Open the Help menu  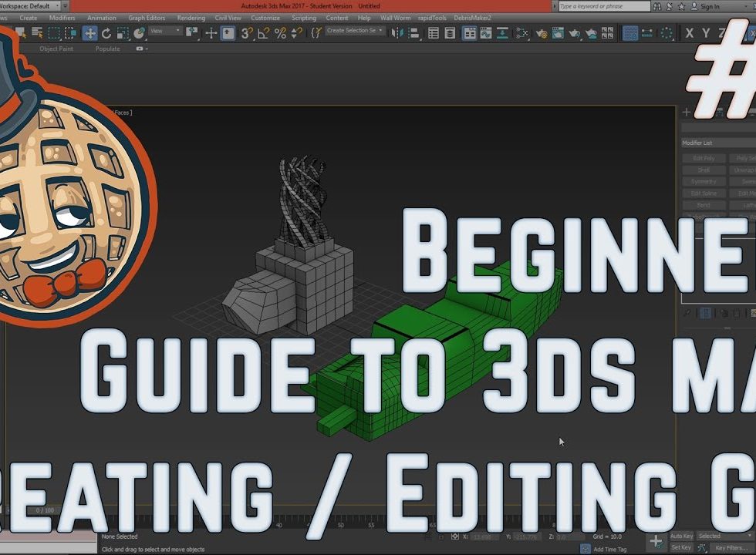tap(364, 18)
